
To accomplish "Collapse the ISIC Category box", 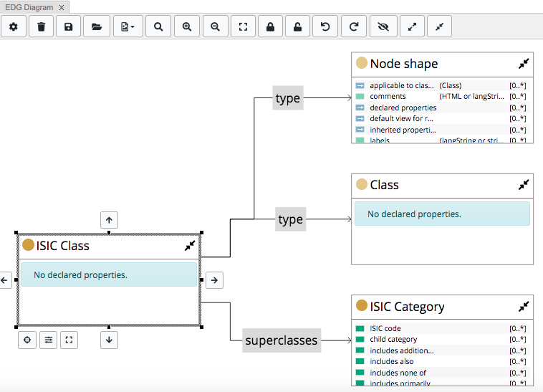I will (524, 306).
